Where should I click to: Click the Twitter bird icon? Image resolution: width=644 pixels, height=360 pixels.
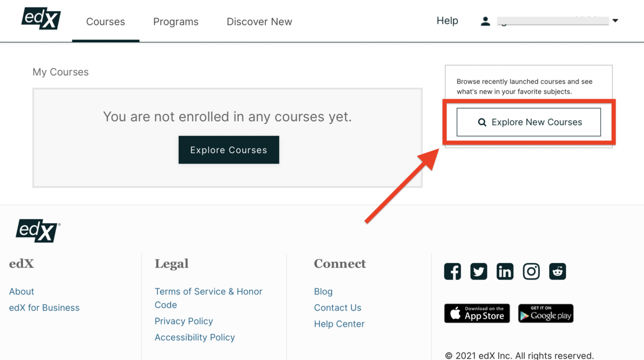pos(479,271)
